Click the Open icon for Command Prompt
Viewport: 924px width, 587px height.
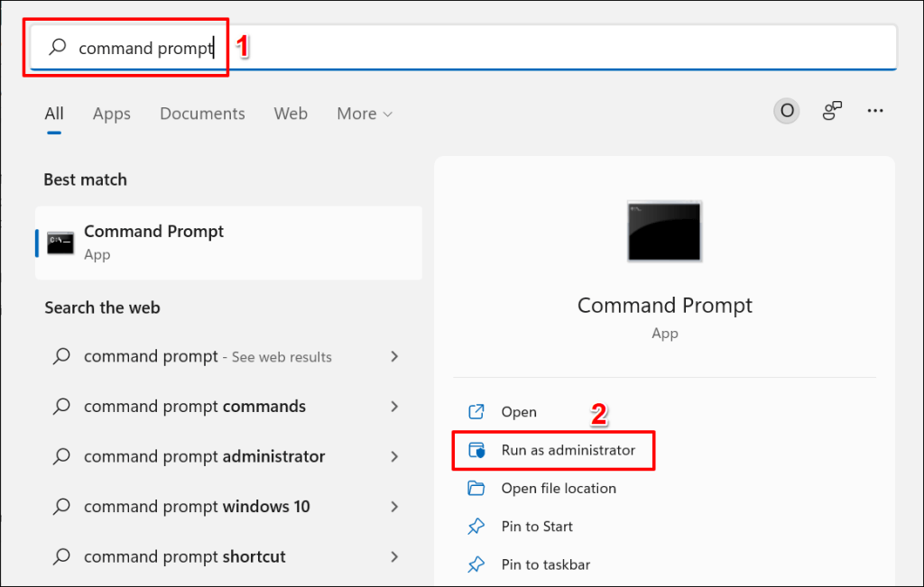[476, 411]
